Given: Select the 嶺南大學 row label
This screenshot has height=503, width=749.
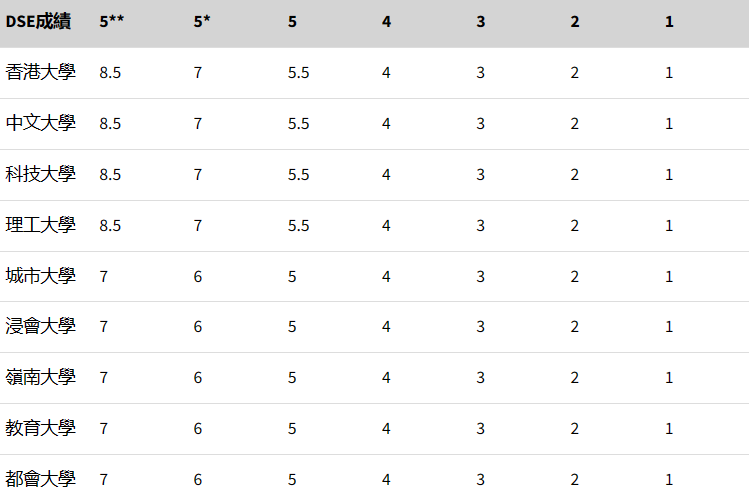Looking at the screenshot, I should click(x=41, y=378).
